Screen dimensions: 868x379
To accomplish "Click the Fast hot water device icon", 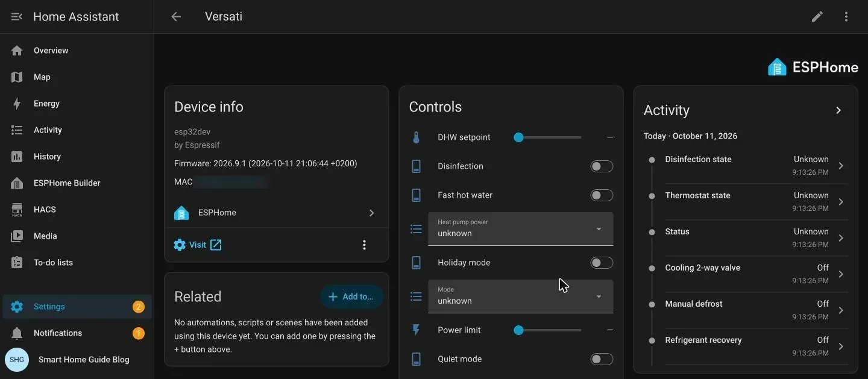I will click(x=416, y=195).
